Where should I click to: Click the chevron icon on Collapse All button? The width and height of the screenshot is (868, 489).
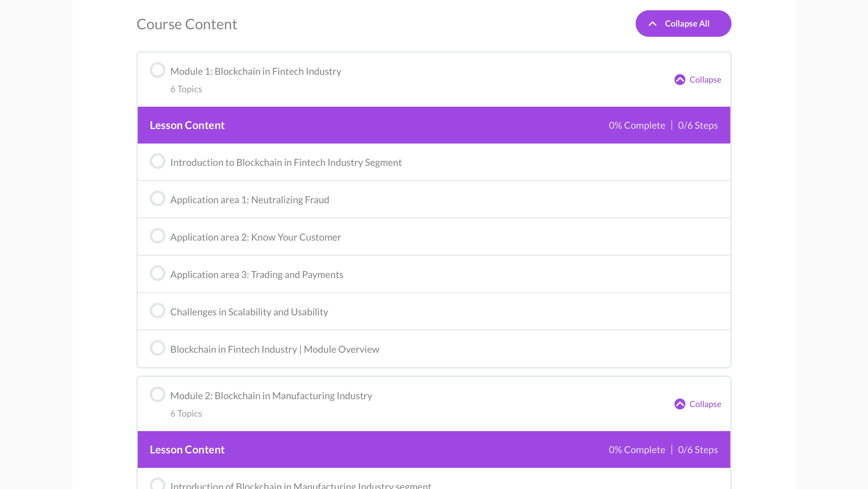coord(653,24)
